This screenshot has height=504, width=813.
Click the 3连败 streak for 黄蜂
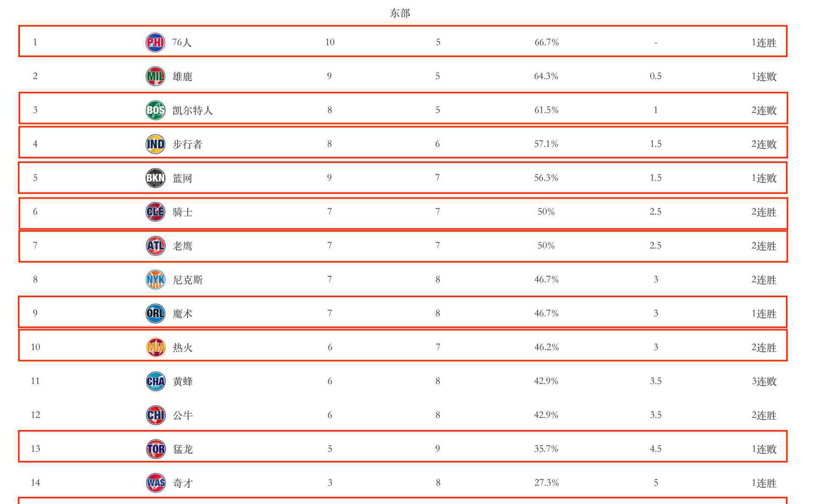764,381
